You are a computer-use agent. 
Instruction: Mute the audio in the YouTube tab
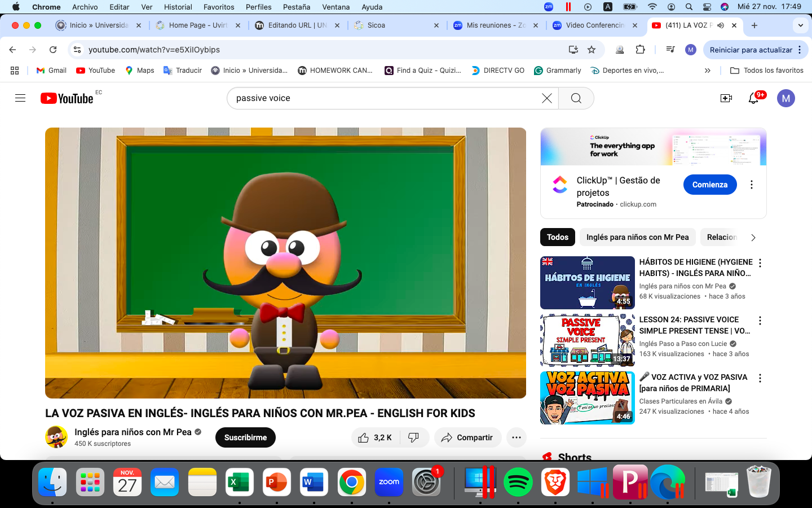pos(721,25)
